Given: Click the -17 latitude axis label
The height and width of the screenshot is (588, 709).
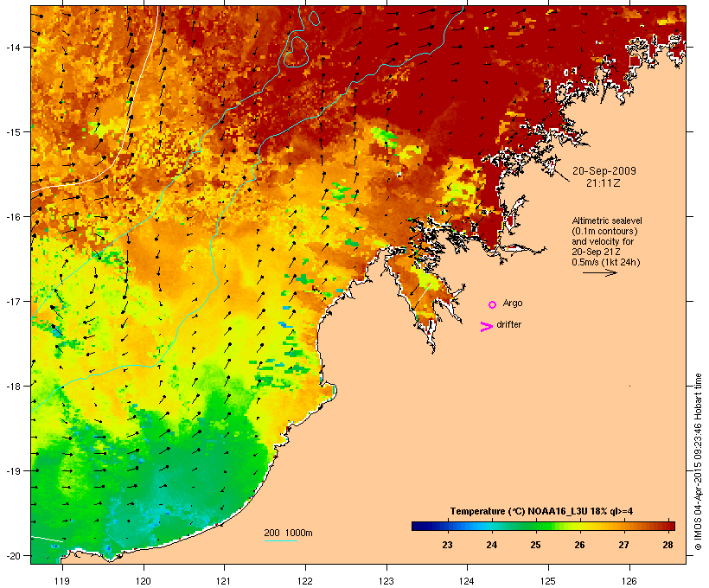Looking at the screenshot, I should (13, 302).
